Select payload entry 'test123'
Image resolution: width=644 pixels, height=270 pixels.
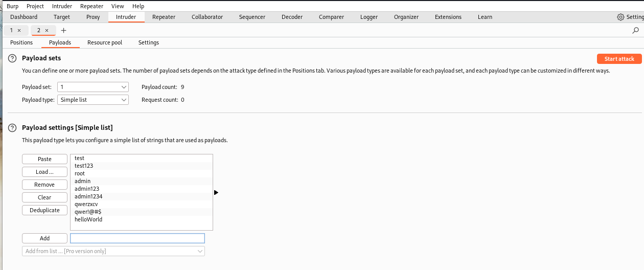(x=142, y=166)
